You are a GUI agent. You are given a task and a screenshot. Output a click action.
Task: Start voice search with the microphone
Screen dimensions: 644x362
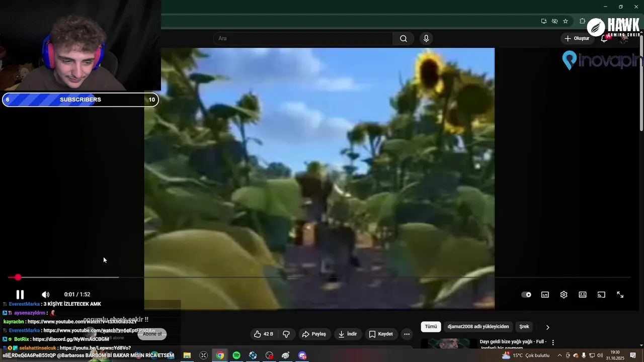pyautogui.click(x=426, y=39)
